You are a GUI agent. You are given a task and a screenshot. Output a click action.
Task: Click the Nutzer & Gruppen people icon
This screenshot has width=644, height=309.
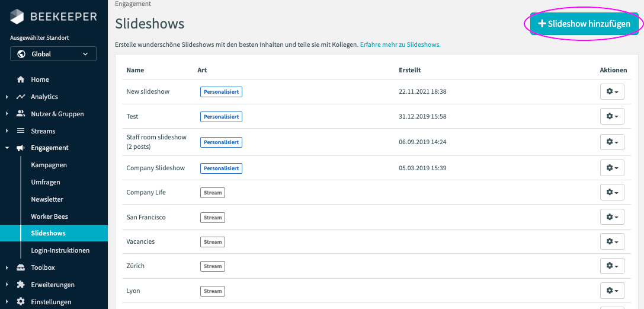click(21, 114)
